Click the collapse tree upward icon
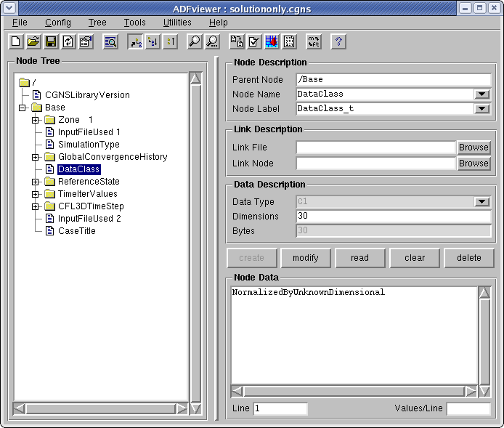Image resolution: width=504 pixels, height=428 pixels. pos(171,41)
